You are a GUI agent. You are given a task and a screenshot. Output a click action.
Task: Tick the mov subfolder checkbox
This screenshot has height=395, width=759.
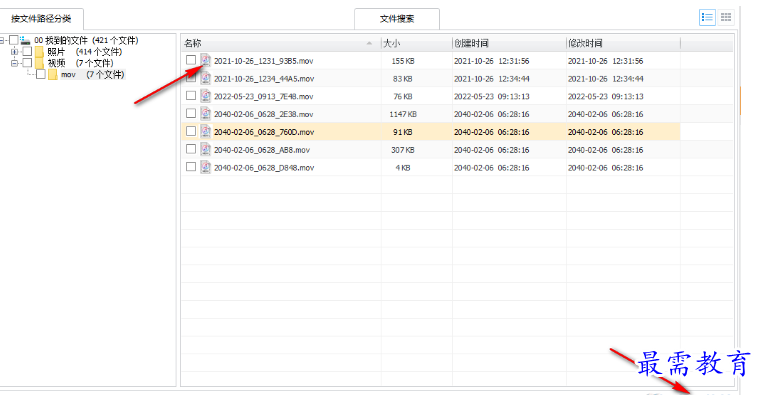(41, 74)
